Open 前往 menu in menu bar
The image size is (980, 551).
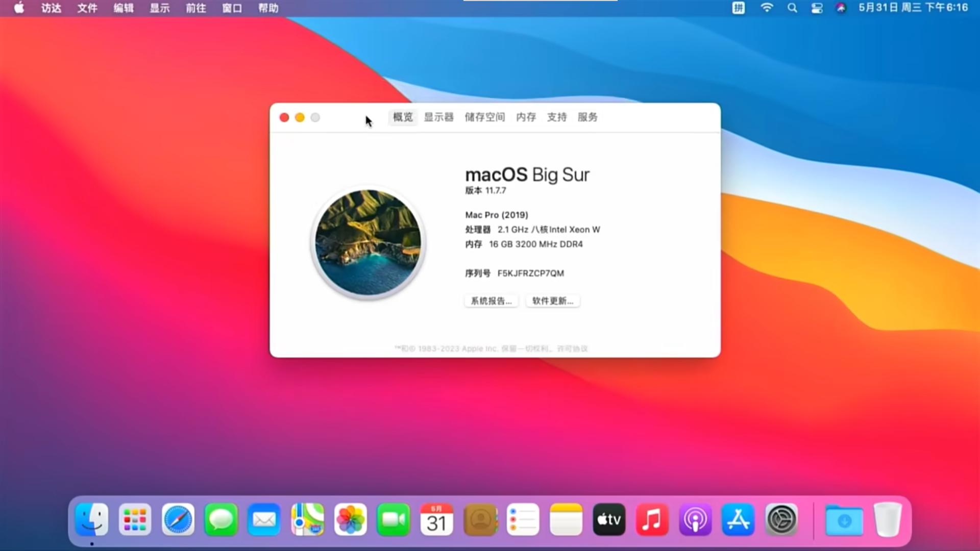point(195,8)
